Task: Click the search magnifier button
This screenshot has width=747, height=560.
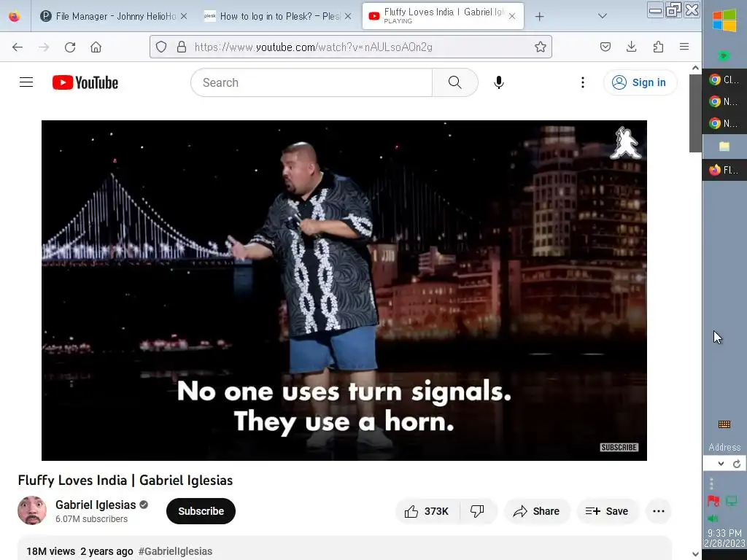Action: (x=455, y=82)
